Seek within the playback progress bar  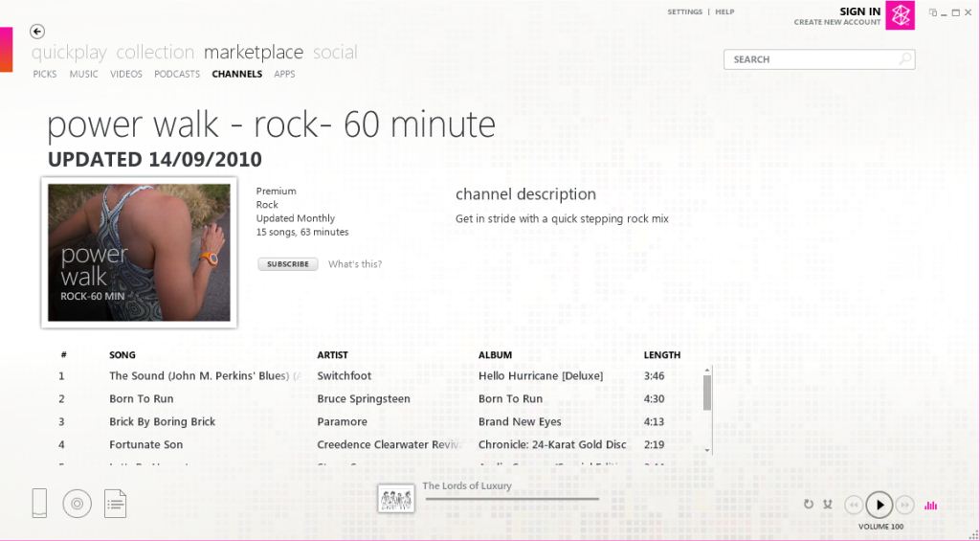coord(512,499)
